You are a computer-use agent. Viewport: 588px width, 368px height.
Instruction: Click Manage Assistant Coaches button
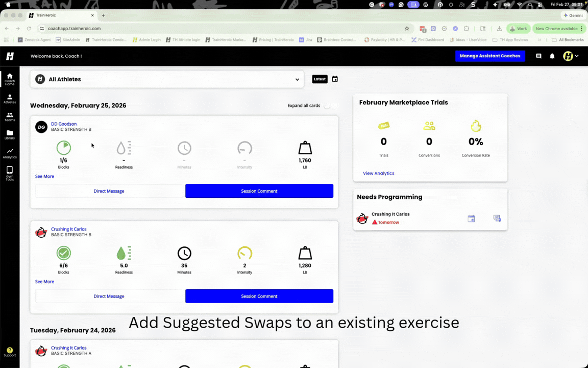pyautogui.click(x=490, y=56)
